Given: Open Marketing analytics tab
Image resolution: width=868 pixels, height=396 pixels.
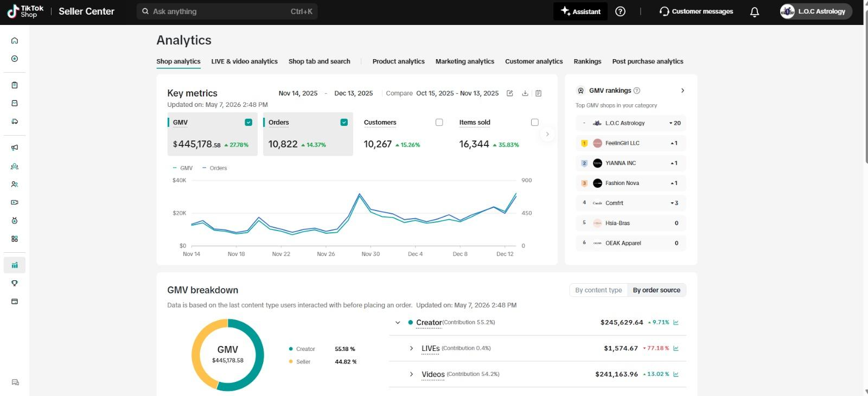Looking at the screenshot, I should click(x=465, y=61).
